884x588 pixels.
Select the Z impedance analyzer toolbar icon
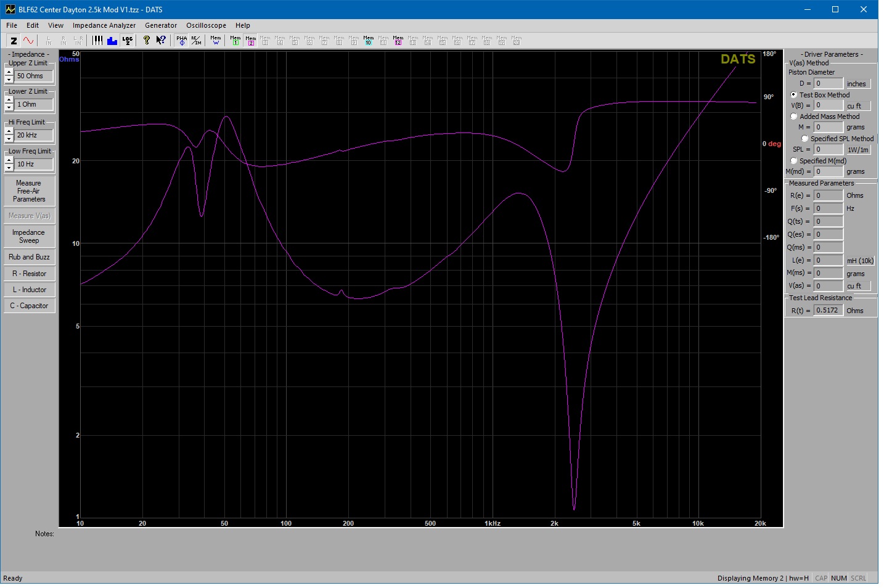point(14,41)
